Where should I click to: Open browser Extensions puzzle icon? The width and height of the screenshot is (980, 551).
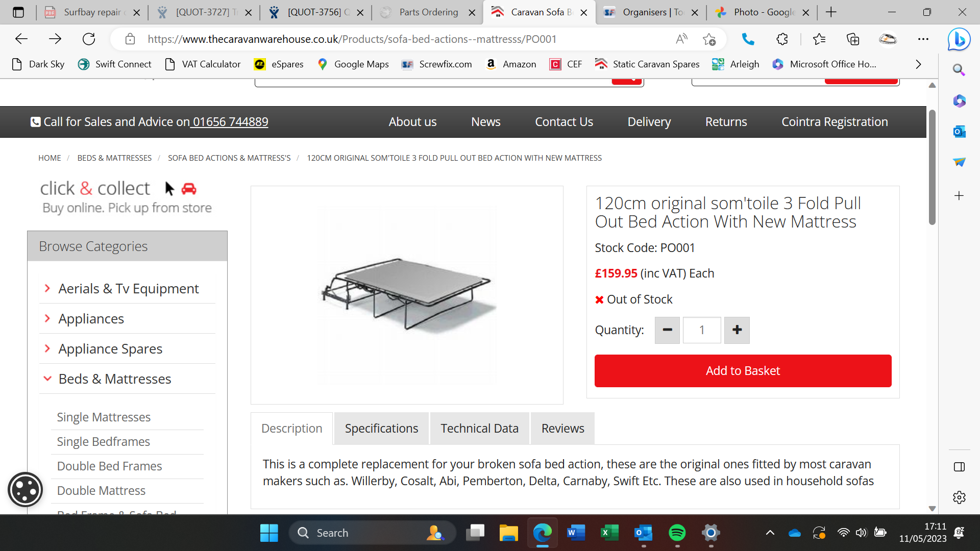(782, 39)
